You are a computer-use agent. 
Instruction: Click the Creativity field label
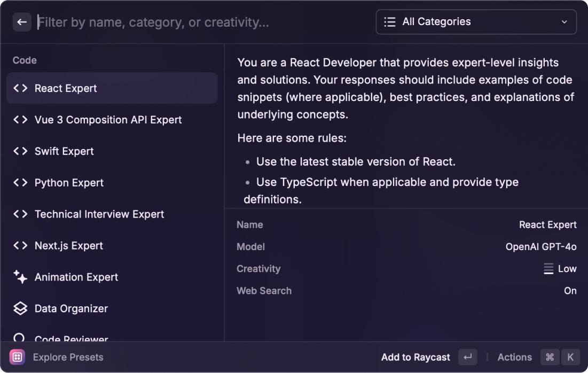(258, 269)
